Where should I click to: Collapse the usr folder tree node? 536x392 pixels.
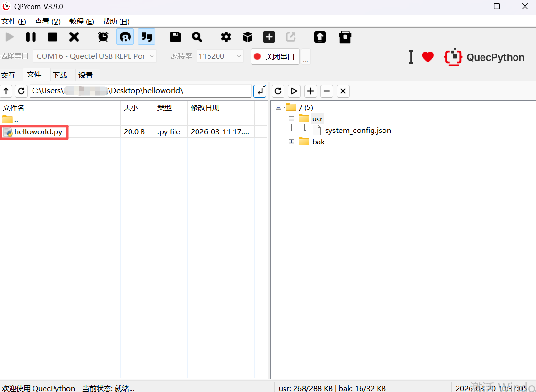291,119
